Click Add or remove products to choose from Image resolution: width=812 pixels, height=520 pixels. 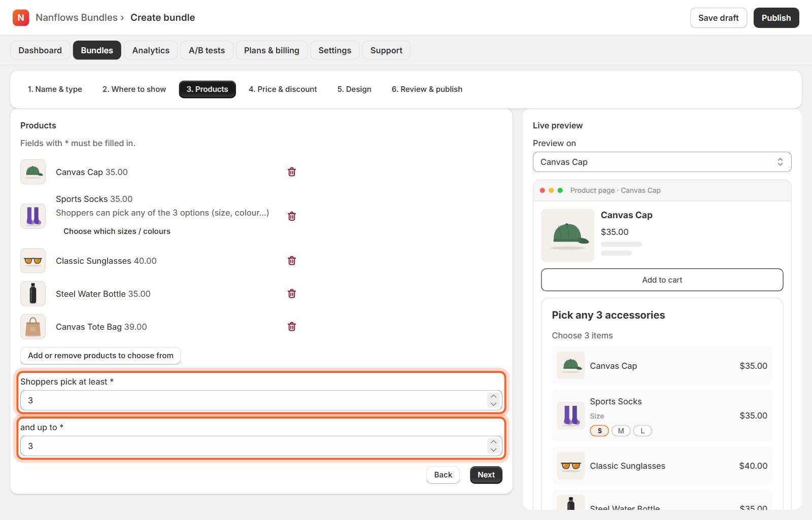point(100,356)
